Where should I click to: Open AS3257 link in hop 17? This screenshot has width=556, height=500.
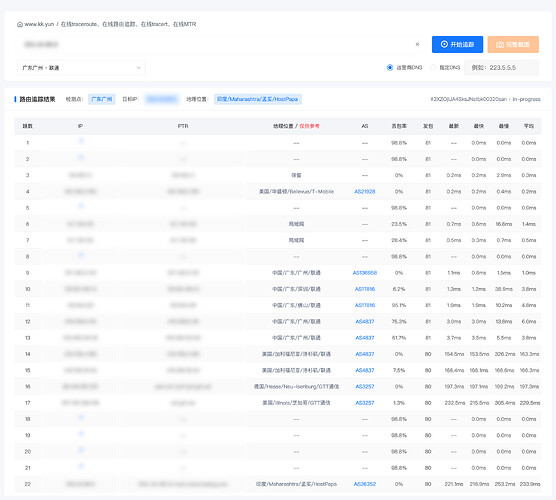click(365, 403)
